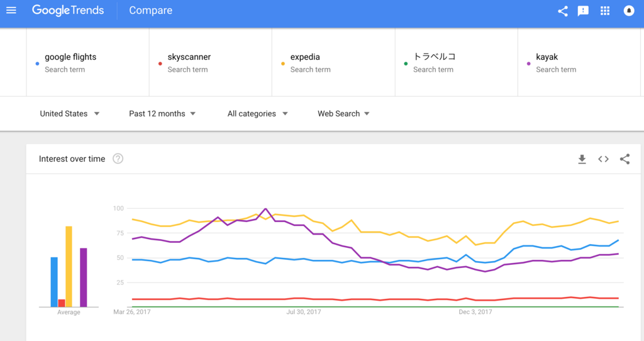Click the yellow dot beside expedia
This screenshot has width=644, height=341.
coord(283,64)
